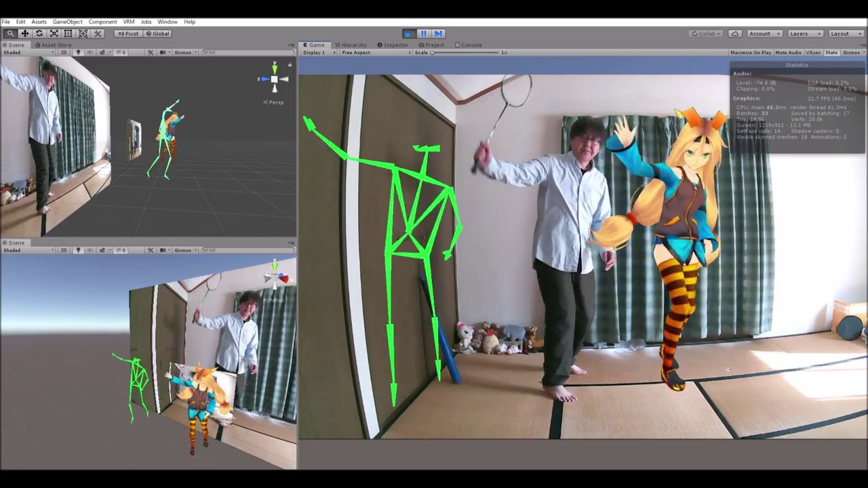Toggle VSync in Game view

tap(813, 52)
